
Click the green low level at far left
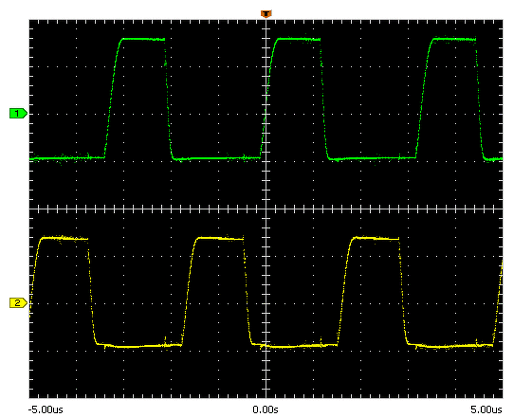click(x=66, y=158)
